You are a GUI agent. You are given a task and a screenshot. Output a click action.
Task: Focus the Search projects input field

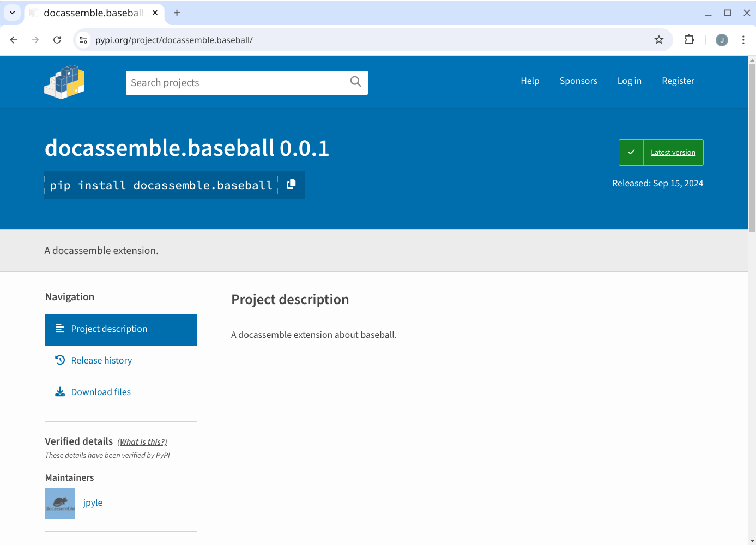click(238, 82)
